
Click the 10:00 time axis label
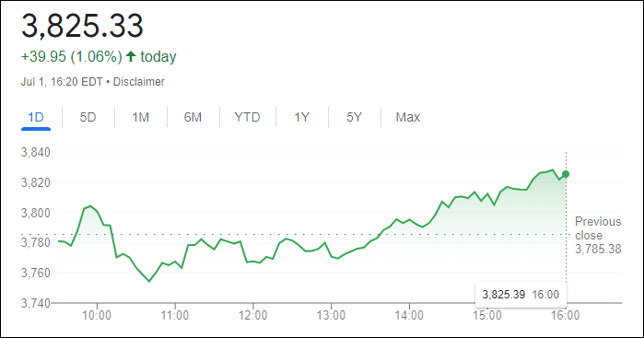click(x=97, y=315)
